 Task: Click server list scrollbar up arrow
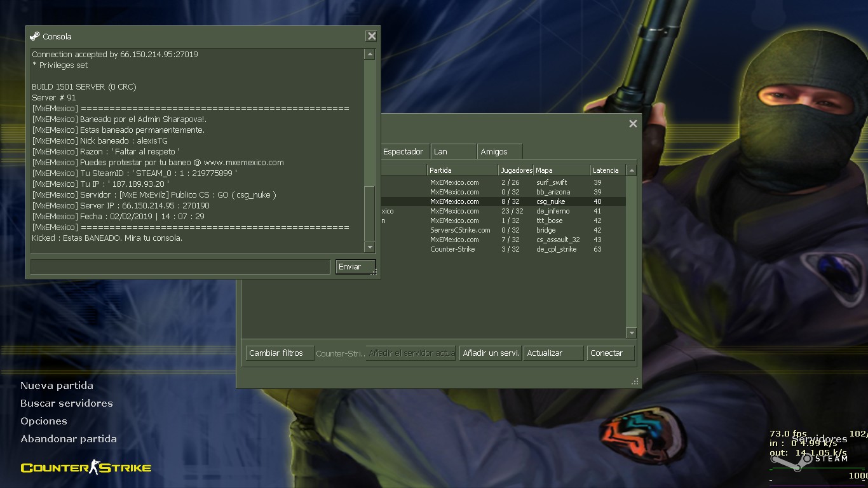click(631, 170)
